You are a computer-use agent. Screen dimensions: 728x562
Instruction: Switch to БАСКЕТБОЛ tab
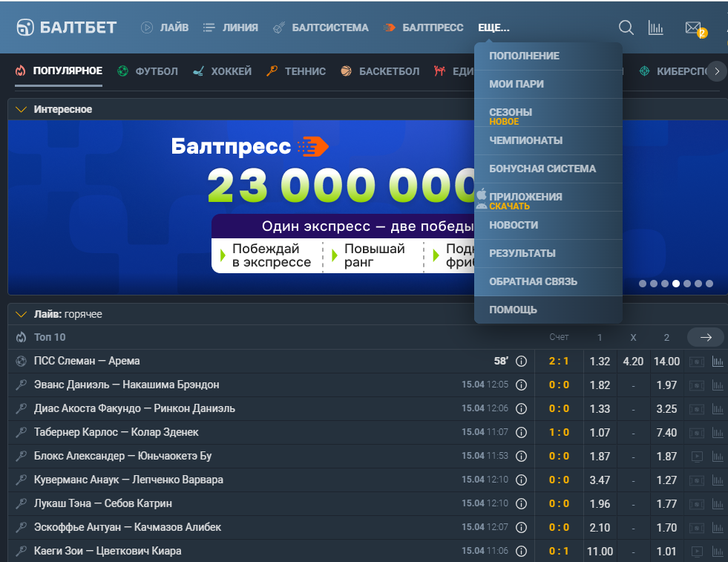tap(380, 71)
